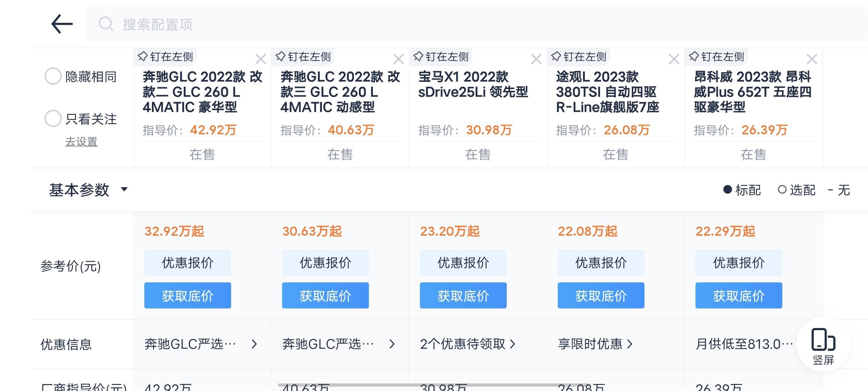
Task: Tap the magnifier search icon
Action: (x=106, y=24)
